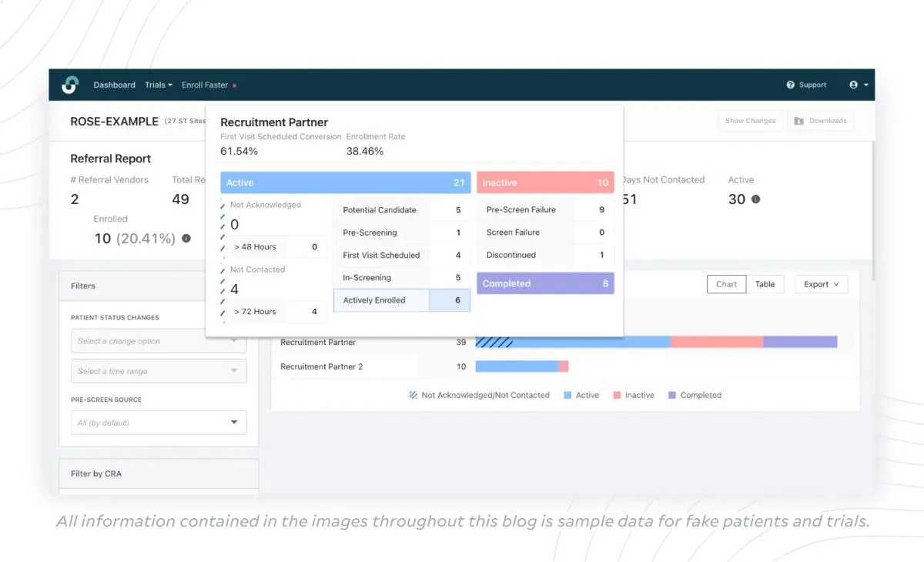Viewport: 924px width, 562px height.
Task: Open the Select a change option dropdown
Action: (158, 340)
